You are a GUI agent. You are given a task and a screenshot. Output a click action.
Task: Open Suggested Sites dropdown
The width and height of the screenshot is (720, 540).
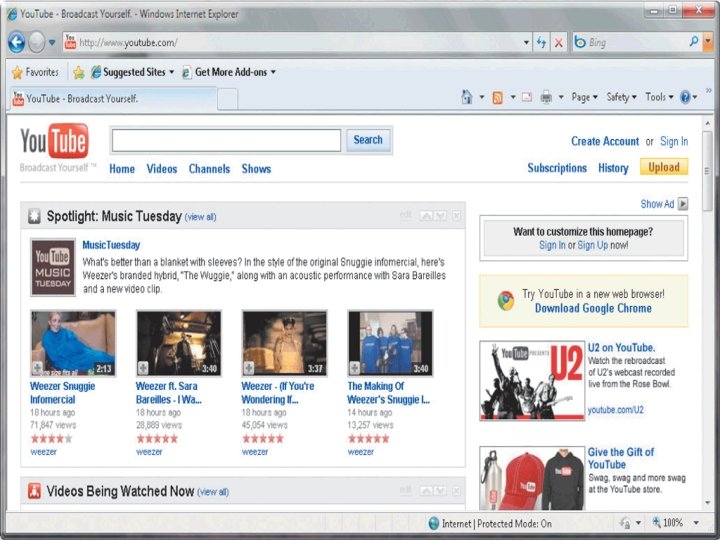(132, 72)
